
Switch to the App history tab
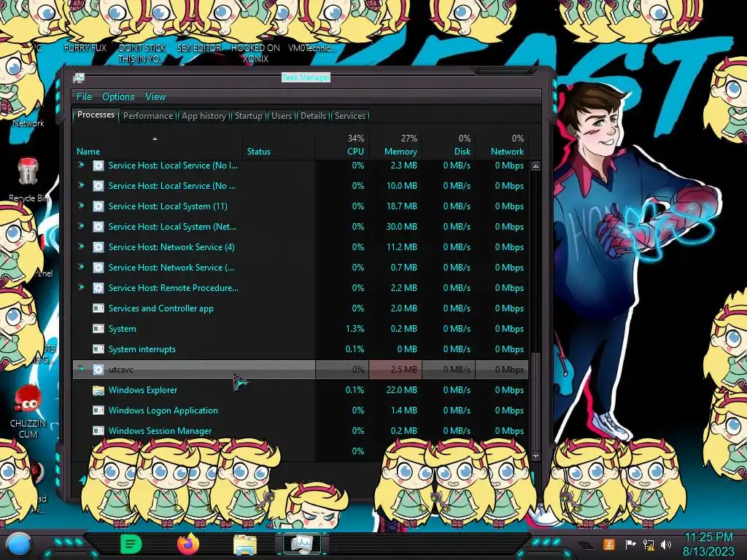204,116
